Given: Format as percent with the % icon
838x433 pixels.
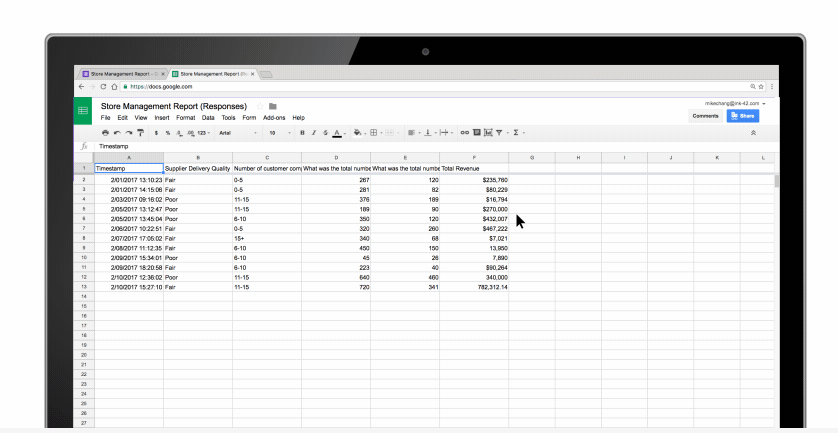Looking at the screenshot, I should coord(168,133).
